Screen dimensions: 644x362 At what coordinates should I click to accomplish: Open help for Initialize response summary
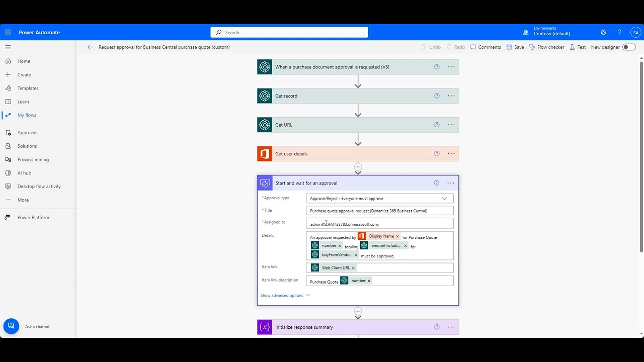(x=437, y=327)
